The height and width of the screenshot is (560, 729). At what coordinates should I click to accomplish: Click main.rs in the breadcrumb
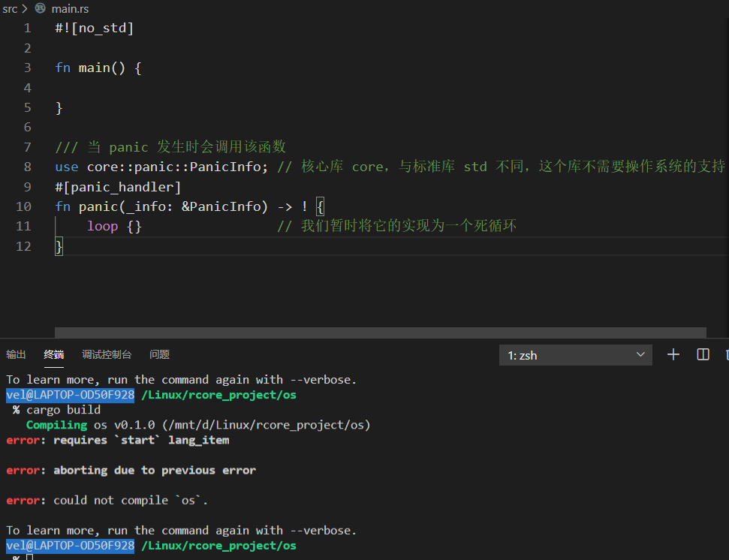tap(71, 8)
